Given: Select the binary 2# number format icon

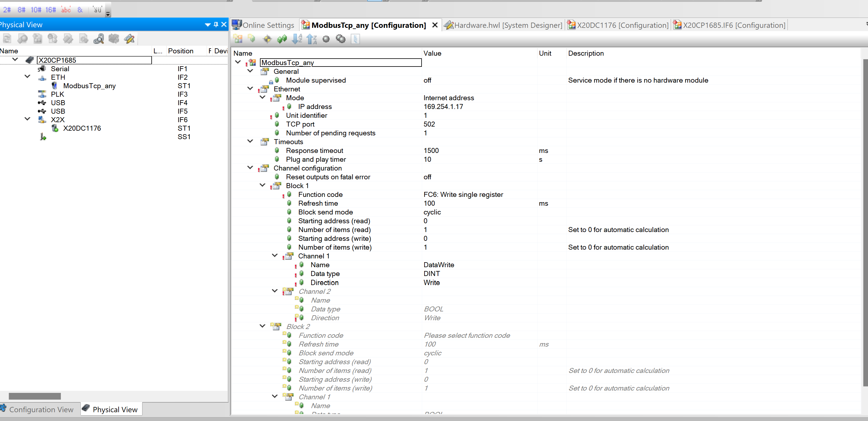Looking at the screenshot, I should (7, 10).
